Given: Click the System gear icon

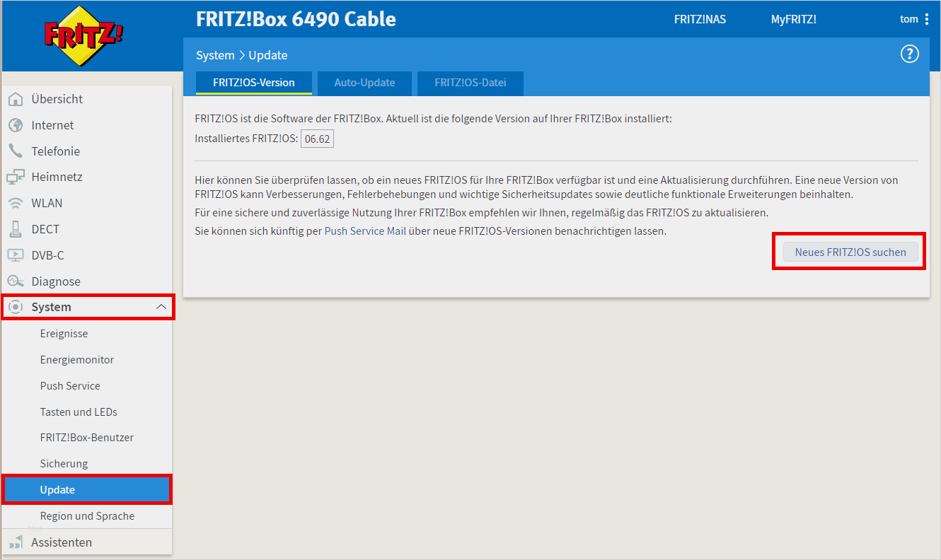Looking at the screenshot, I should click(x=16, y=307).
